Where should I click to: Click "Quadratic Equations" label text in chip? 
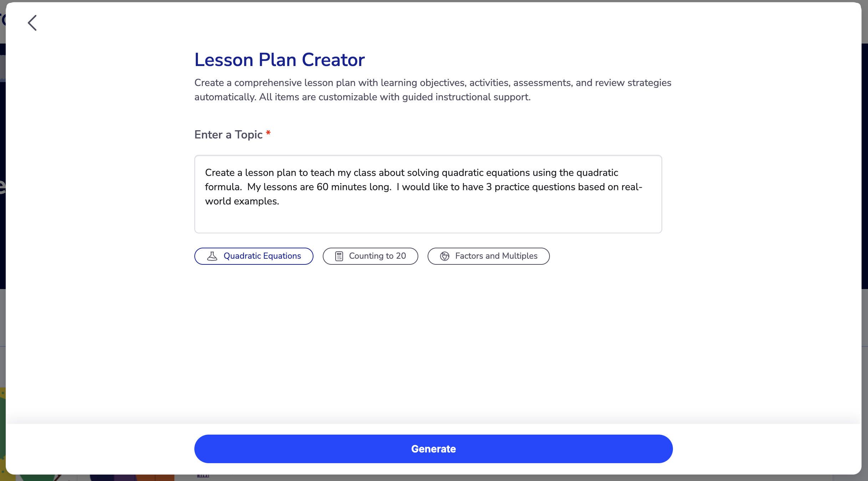262,256
